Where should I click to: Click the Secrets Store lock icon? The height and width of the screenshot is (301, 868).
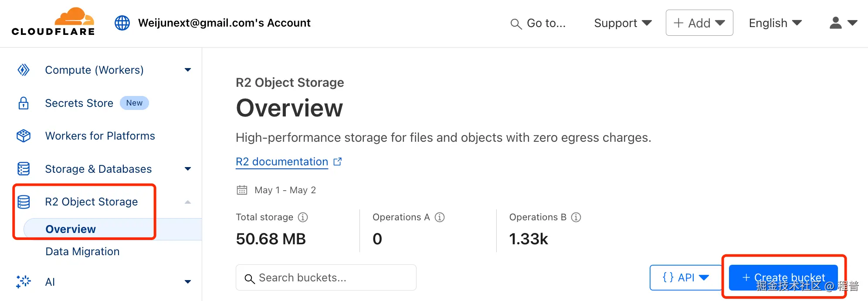tap(24, 103)
